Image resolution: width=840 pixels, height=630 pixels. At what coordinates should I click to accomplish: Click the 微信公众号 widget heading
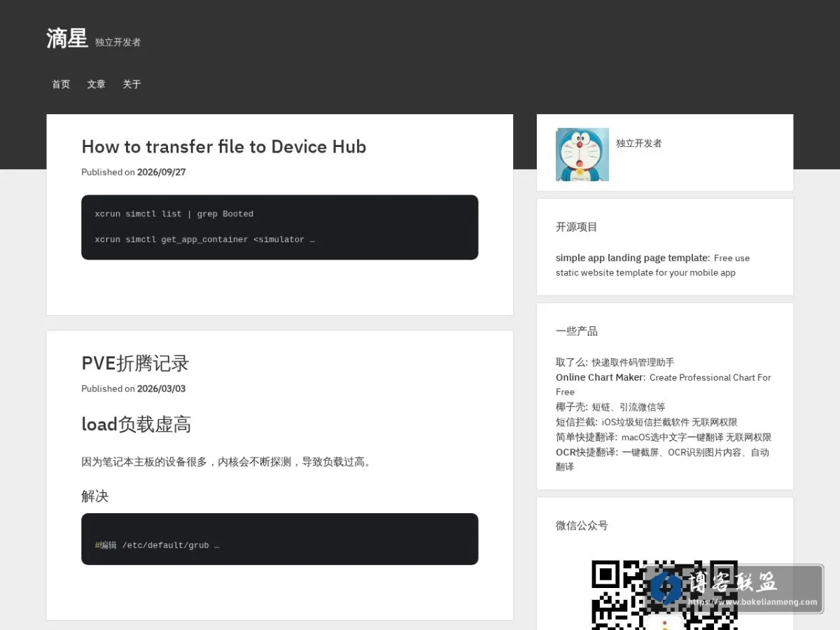(582, 525)
